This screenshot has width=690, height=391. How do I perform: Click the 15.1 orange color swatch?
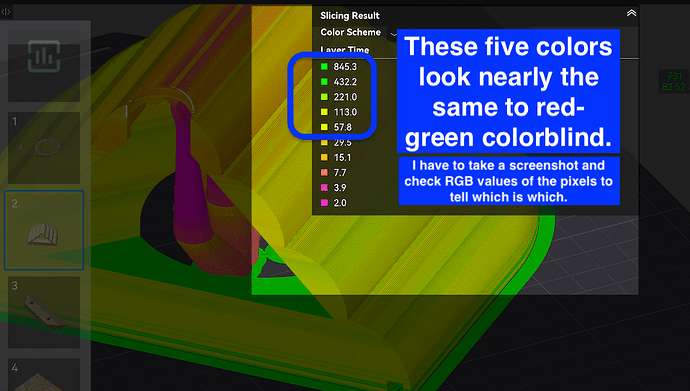coord(324,157)
